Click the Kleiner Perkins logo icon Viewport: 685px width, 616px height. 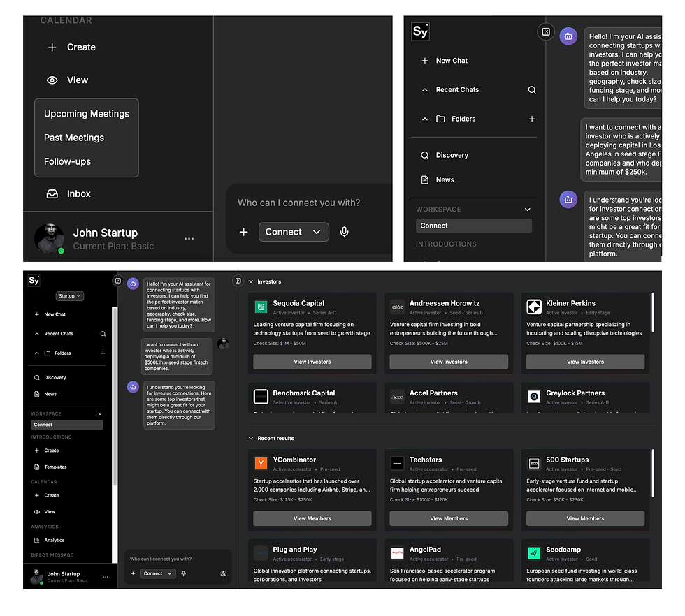click(x=534, y=307)
